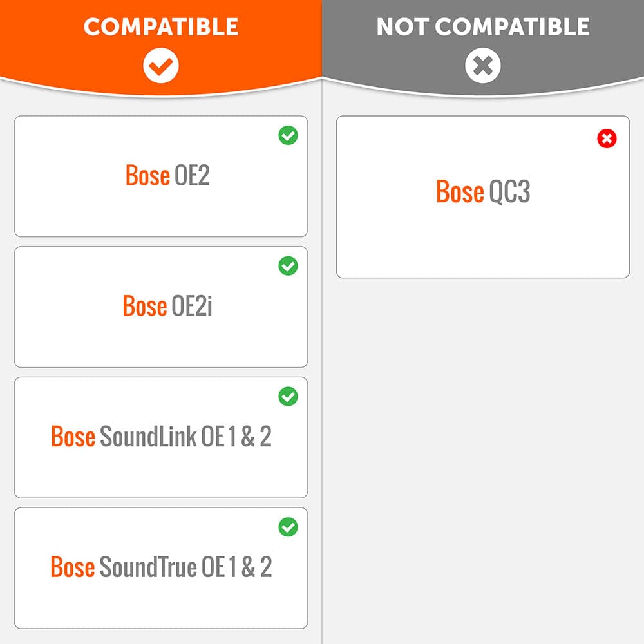
Task: Click the Bose OE2 text label
Action: 167,176
